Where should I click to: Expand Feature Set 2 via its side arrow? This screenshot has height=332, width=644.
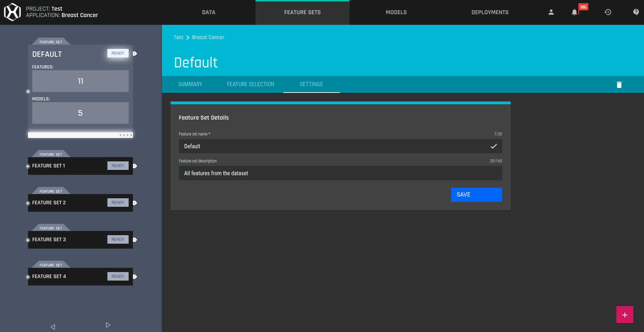point(135,203)
